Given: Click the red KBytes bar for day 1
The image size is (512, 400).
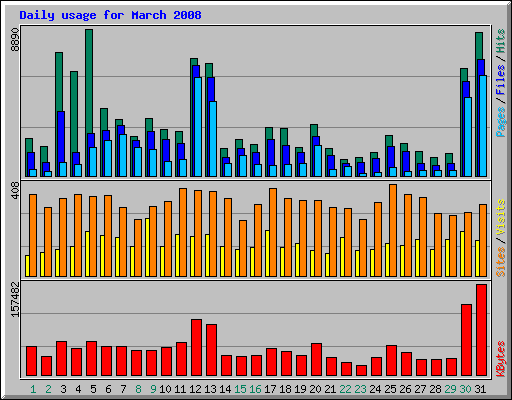Looking at the screenshot, I should [x=31, y=361].
